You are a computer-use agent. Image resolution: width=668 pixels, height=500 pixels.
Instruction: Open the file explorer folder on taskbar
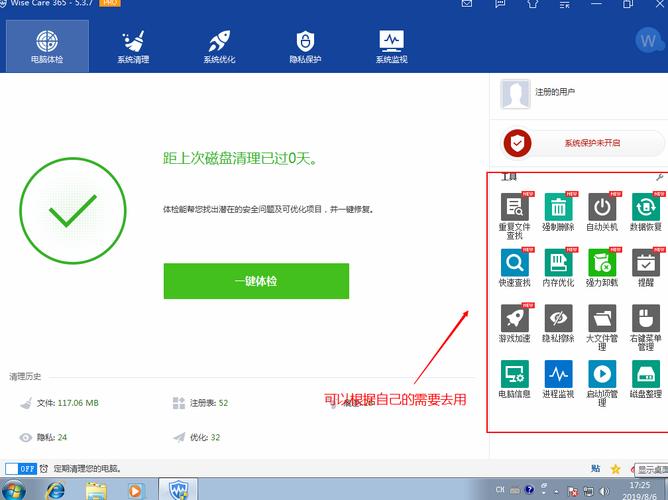click(x=96, y=491)
